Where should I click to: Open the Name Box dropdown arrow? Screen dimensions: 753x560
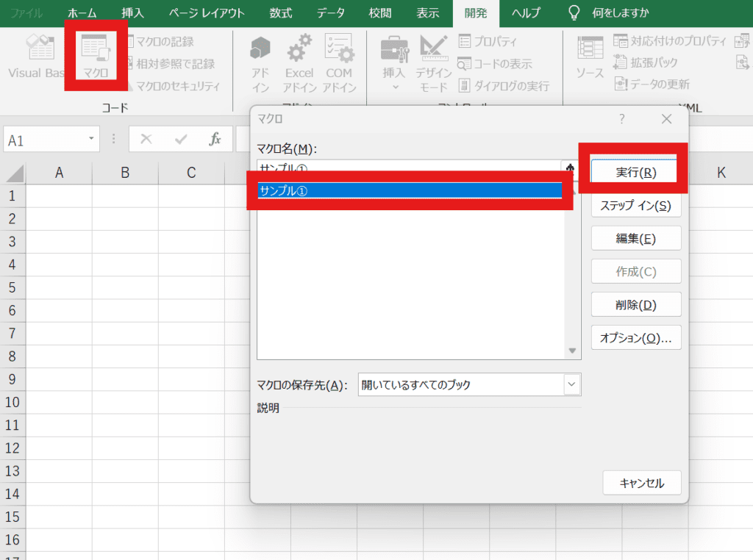92,139
